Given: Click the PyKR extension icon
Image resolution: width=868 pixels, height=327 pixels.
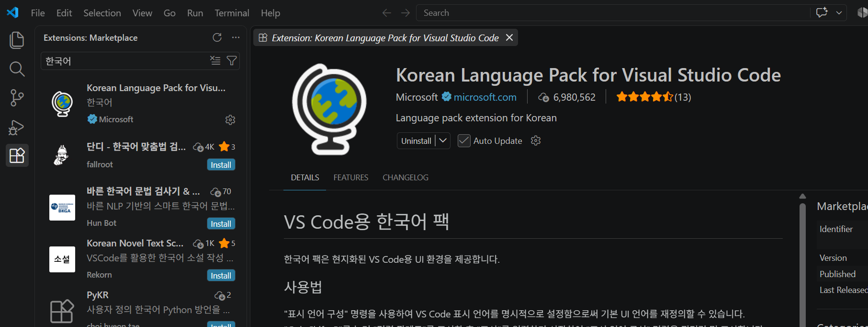Looking at the screenshot, I should point(62,311).
